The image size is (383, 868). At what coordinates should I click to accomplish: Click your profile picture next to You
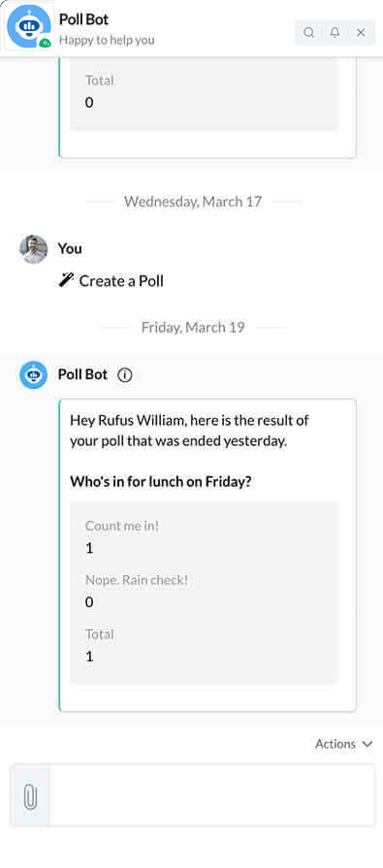(x=33, y=249)
